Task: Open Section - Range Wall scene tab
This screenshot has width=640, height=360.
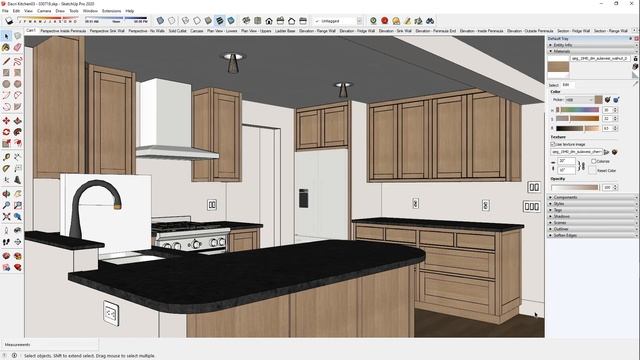Action: pos(611,31)
